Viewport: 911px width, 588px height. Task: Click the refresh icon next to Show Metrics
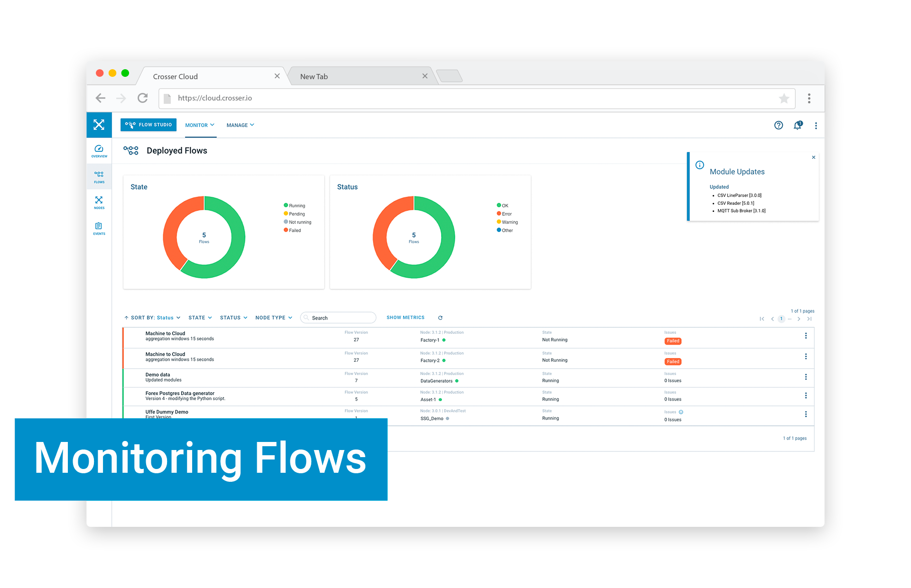[440, 318]
